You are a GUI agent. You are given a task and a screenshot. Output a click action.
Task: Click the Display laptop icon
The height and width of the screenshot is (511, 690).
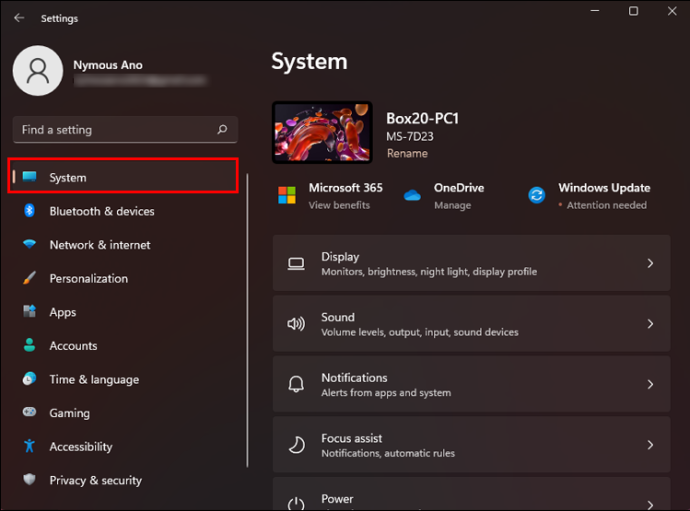296,264
